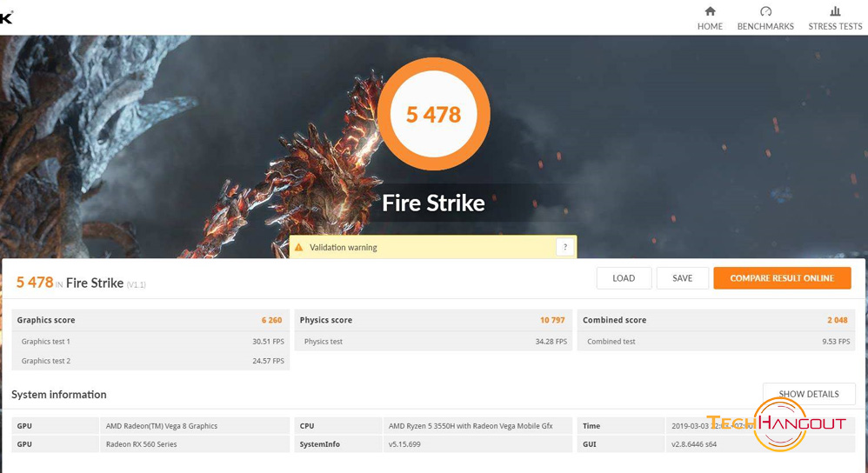
Task: Select the Combined score value 2 048
Action: coord(838,320)
